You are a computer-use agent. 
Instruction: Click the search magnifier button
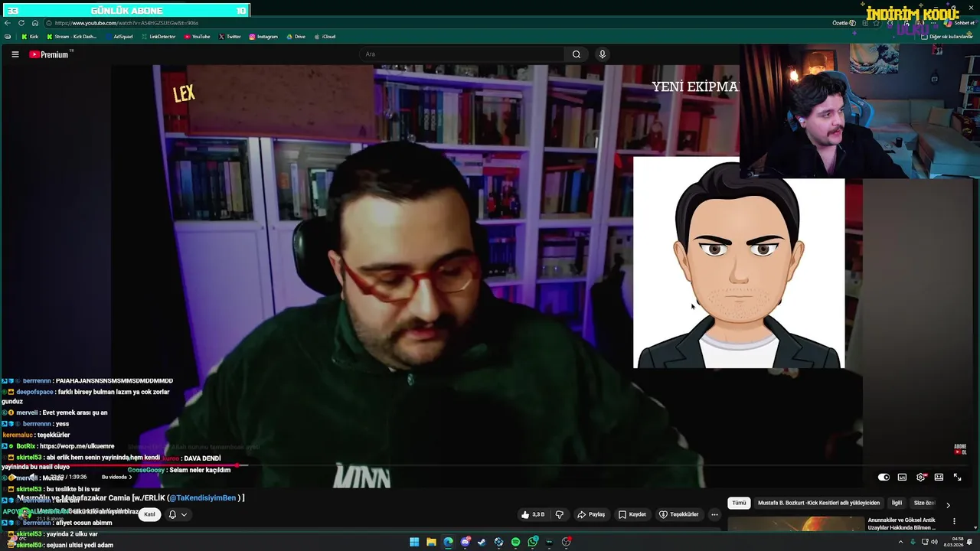577,54
